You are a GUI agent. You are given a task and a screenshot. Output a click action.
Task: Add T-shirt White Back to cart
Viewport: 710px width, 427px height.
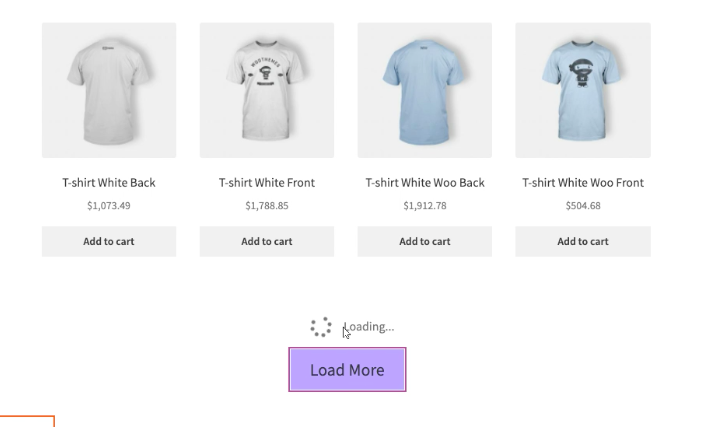coord(109,241)
